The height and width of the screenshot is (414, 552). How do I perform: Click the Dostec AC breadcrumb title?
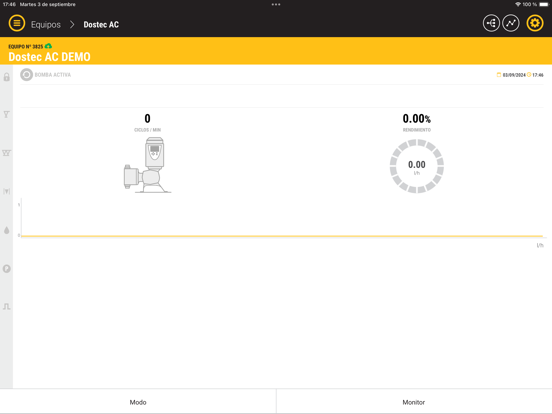point(101,25)
